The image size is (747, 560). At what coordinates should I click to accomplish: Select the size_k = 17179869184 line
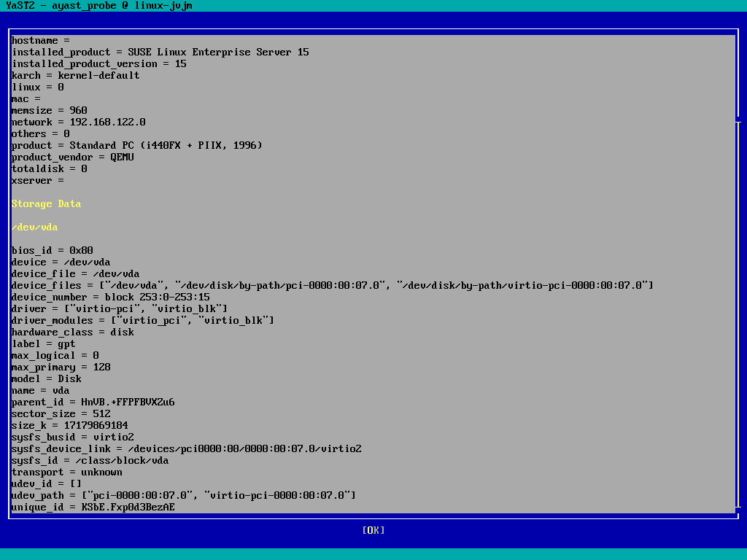pyautogui.click(x=69, y=426)
